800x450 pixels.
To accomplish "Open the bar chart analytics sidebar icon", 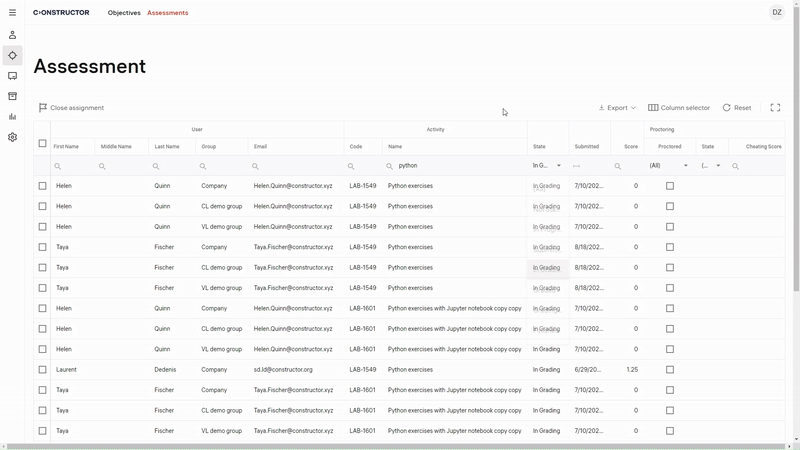I will (x=12, y=117).
